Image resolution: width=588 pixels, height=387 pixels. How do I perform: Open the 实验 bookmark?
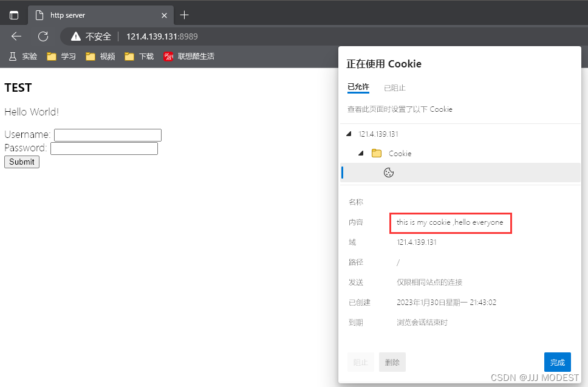coord(23,57)
